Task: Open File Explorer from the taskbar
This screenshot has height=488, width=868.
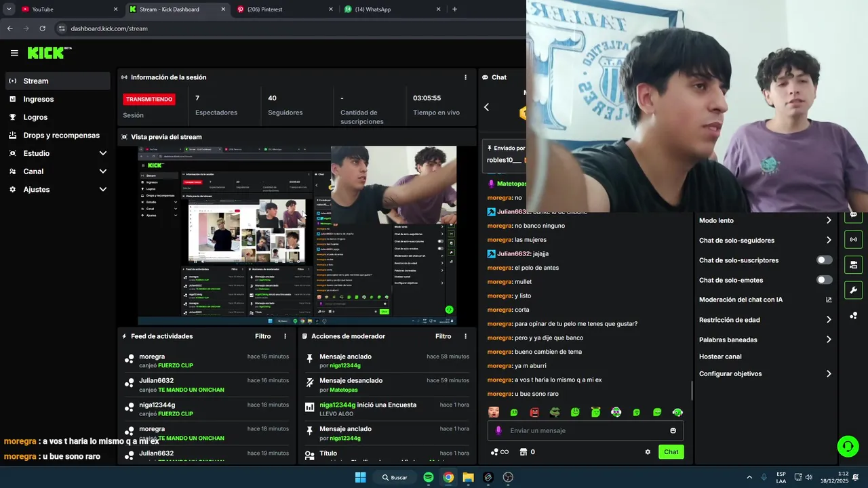Action: point(468,477)
